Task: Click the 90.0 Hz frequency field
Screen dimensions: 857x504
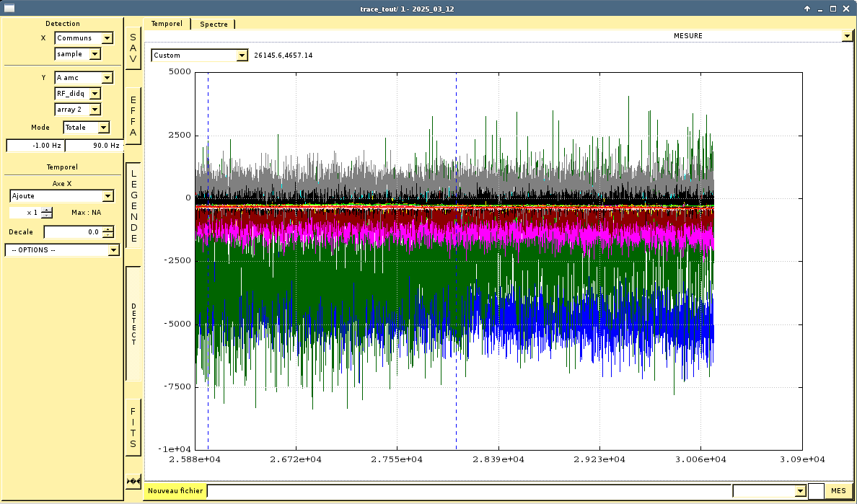Action: coord(95,146)
